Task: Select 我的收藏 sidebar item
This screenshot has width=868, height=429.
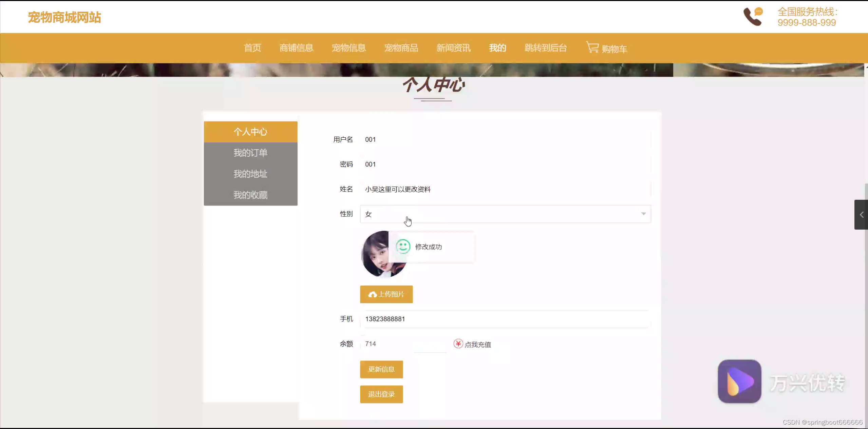Action: 250,195
